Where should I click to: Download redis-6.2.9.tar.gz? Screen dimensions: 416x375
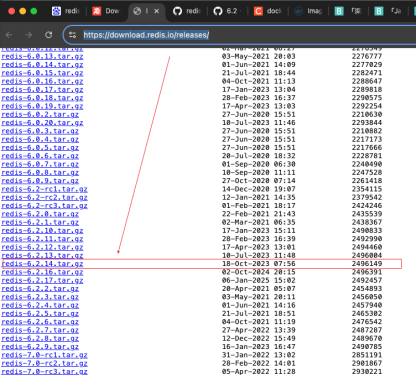(x=40, y=347)
